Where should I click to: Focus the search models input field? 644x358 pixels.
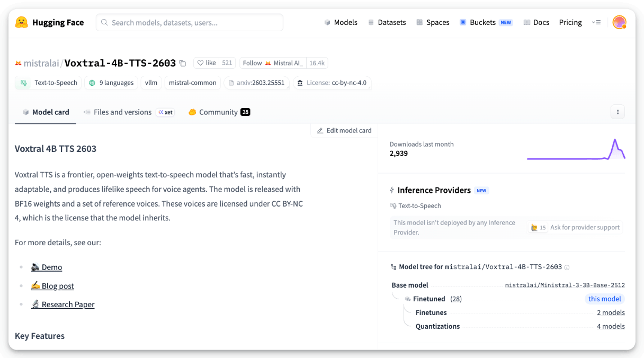190,23
